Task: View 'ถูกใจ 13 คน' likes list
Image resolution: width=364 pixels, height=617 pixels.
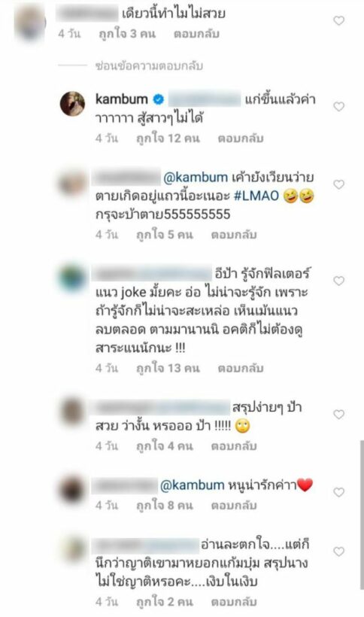Action: (x=168, y=368)
